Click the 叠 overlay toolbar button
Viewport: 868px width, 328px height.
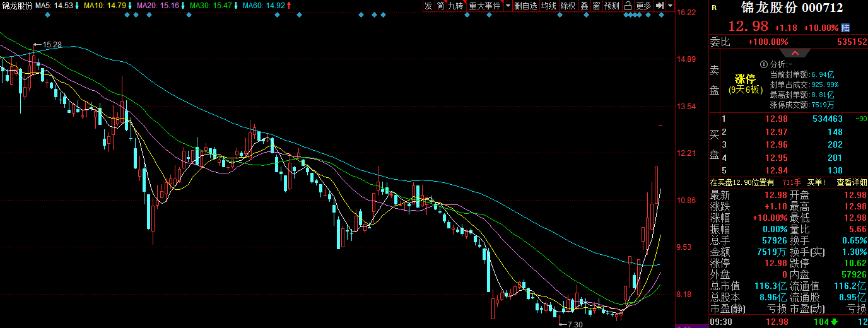(x=584, y=6)
